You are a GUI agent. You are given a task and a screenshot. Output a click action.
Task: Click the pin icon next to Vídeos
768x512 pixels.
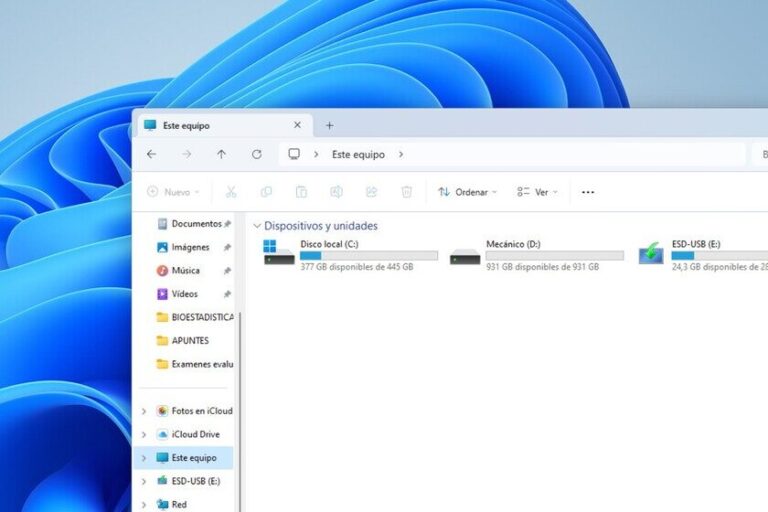pyautogui.click(x=227, y=294)
